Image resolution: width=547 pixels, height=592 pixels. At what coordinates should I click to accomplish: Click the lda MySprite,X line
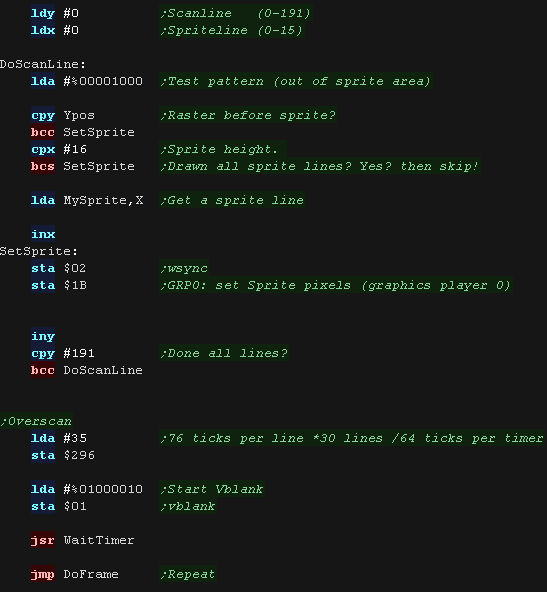87,200
